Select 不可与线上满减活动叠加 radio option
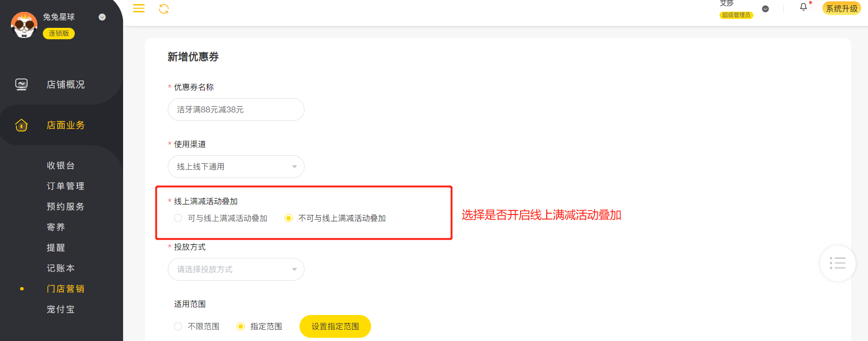The width and height of the screenshot is (868, 341). (x=289, y=218)
